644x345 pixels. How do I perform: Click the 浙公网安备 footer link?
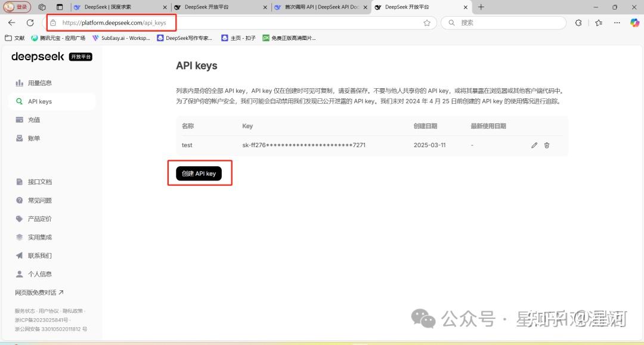coord(51,329)
